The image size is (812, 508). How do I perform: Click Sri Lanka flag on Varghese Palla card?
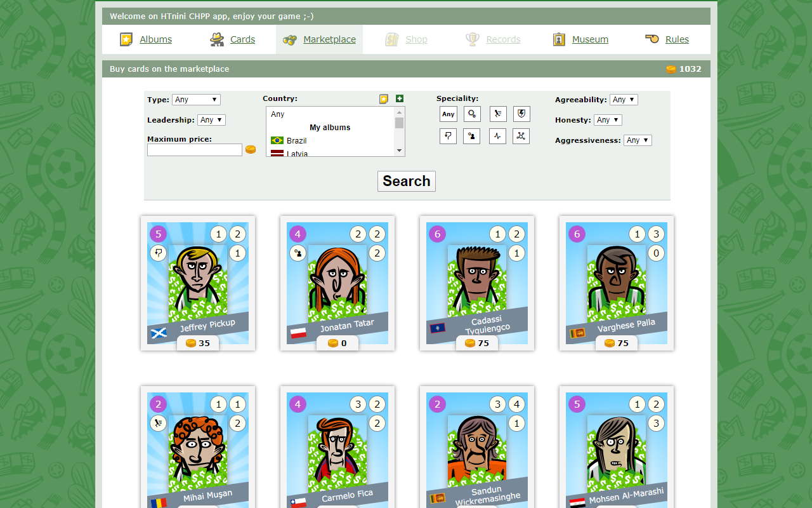[577, 333]
